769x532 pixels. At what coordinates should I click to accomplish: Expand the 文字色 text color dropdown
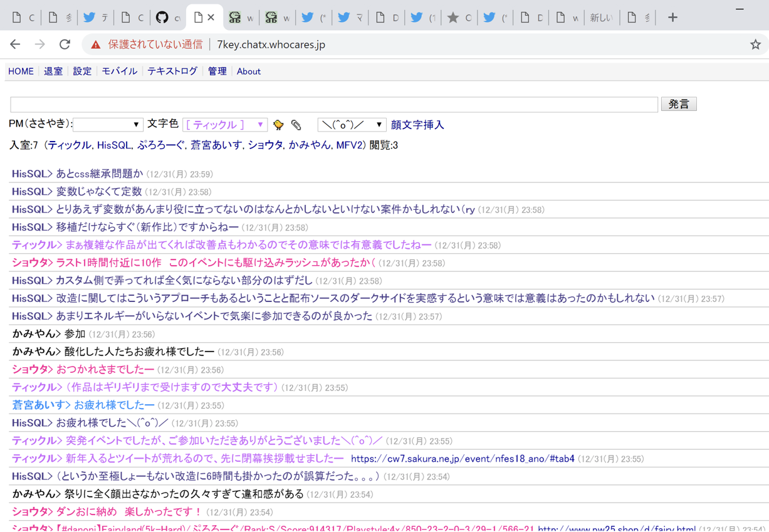225,125
